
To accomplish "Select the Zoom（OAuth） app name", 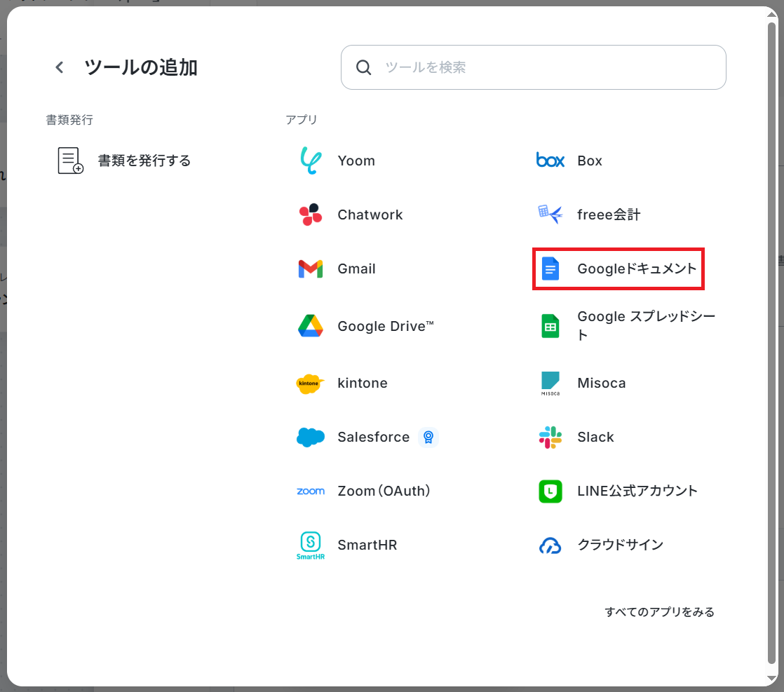I will coord(384,491).
